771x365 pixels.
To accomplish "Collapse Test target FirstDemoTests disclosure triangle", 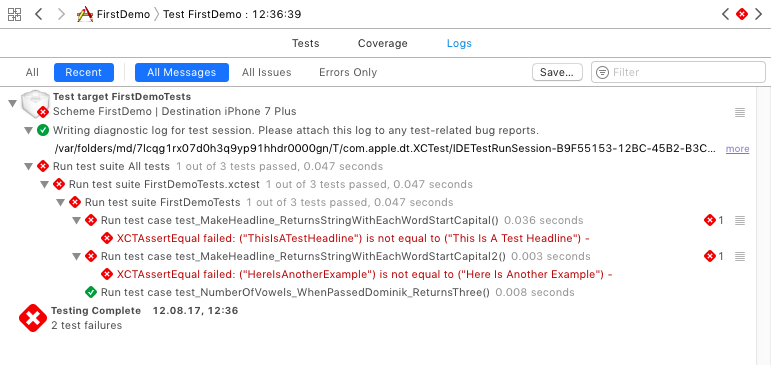I will [12, 103].
